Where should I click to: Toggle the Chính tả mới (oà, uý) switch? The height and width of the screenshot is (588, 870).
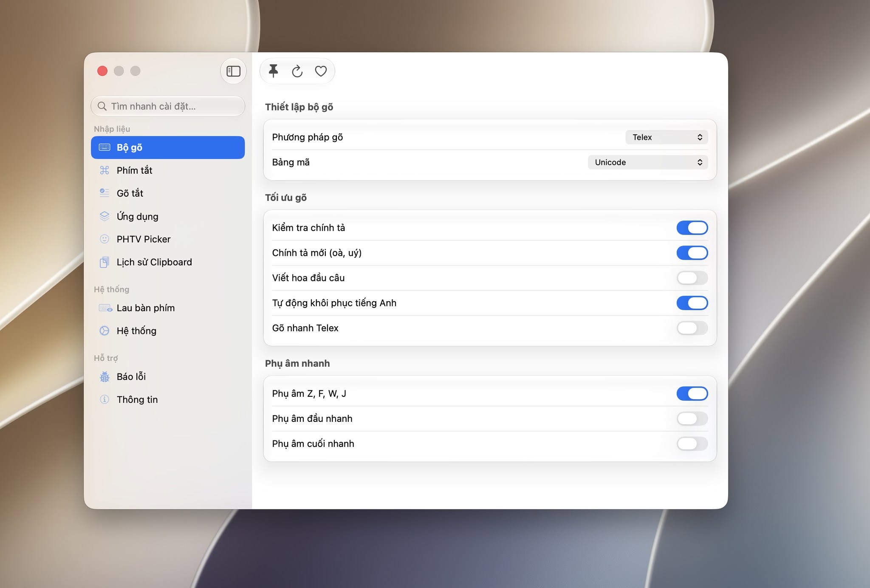pyautogui.click(x=692, y=253)
